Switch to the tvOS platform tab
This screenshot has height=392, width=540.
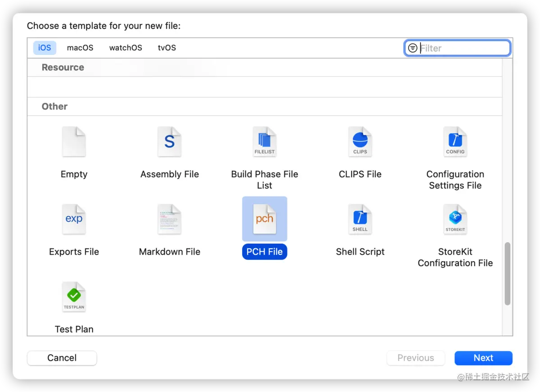click(x=167, y=48)
